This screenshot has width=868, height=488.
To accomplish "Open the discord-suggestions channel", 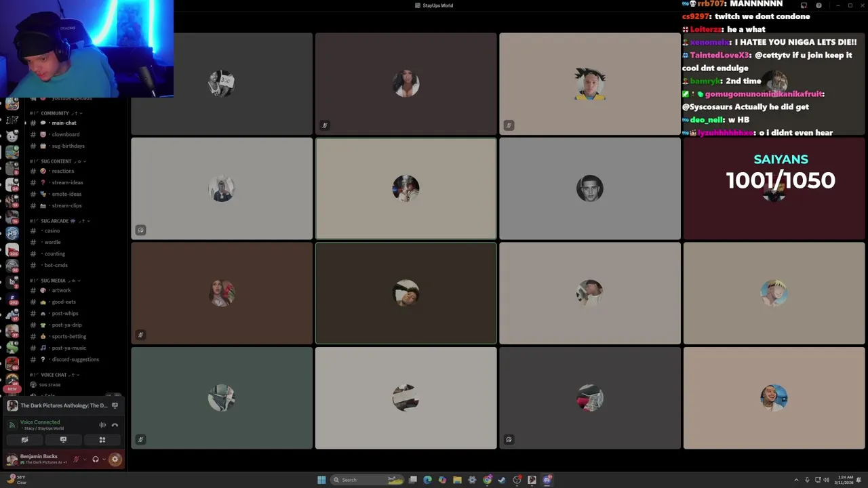I will coord(75,359).
